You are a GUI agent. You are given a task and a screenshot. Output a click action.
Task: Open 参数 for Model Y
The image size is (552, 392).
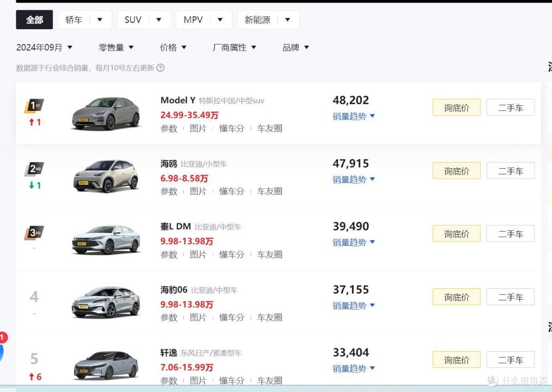click(x=169, y=128)
